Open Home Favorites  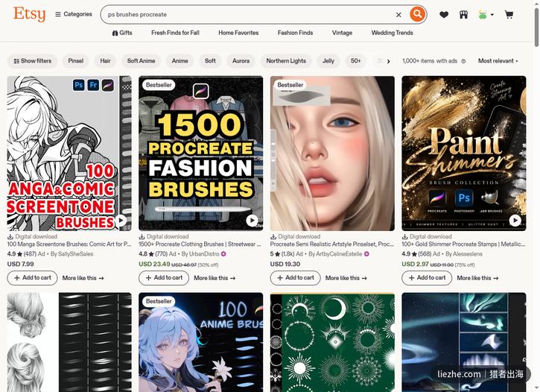238,33
